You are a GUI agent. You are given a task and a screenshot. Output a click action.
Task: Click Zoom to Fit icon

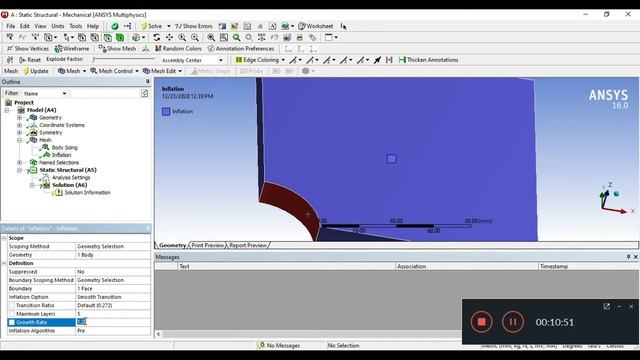tap(211, 37)
